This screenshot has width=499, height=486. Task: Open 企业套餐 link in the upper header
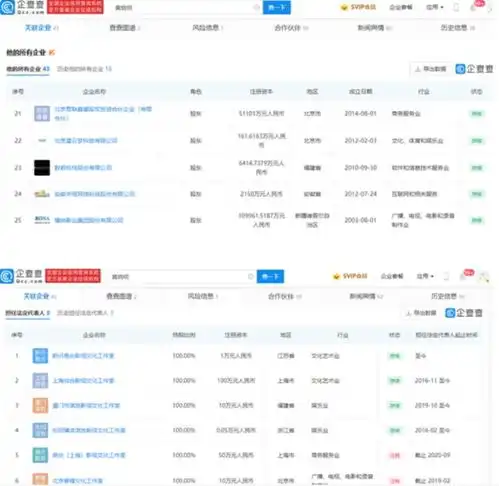pos(401,7)
